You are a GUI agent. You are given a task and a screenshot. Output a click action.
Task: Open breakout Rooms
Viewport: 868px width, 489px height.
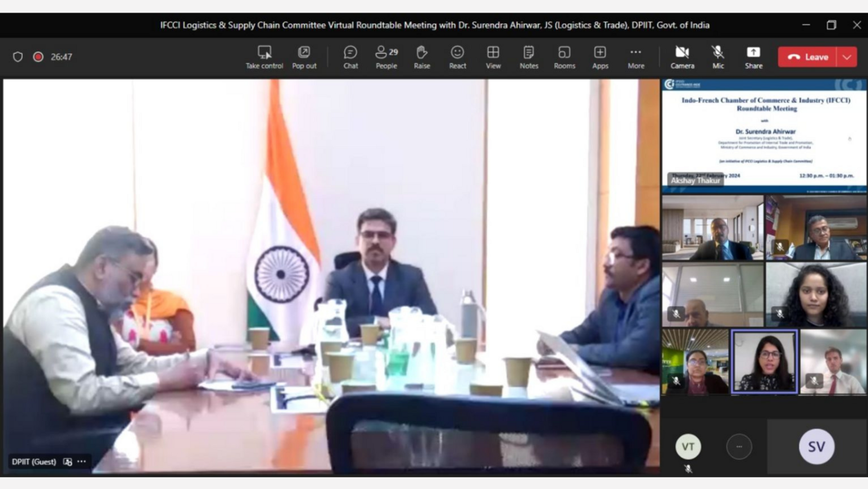click(564, 57)
